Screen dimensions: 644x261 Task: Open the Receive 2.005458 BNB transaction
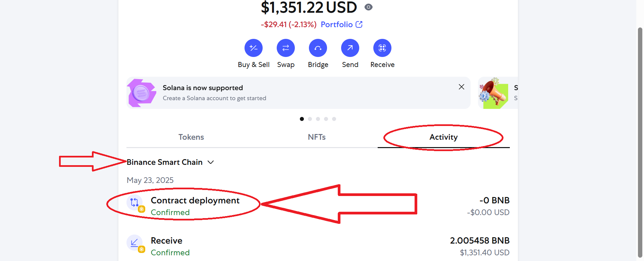click(318, 246)
